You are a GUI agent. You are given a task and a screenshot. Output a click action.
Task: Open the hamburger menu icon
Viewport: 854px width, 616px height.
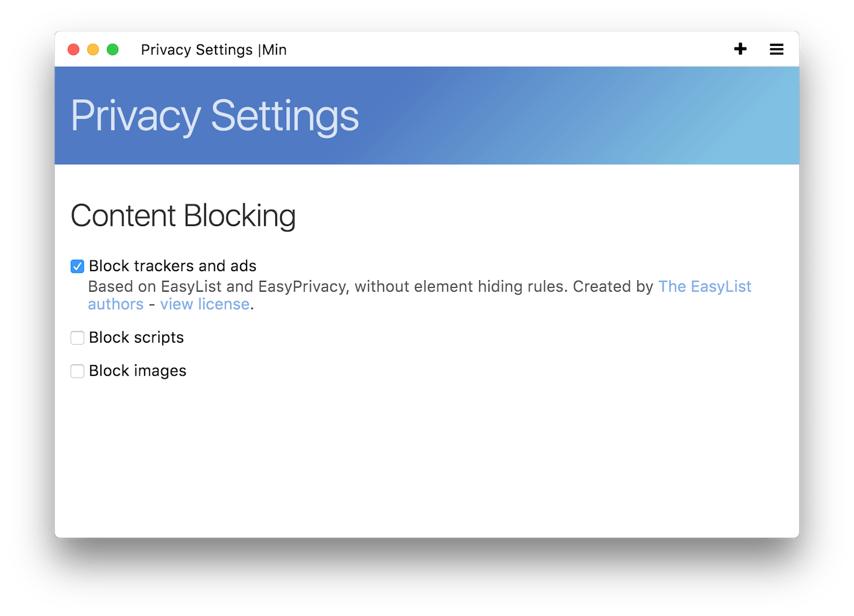point(776,49)
